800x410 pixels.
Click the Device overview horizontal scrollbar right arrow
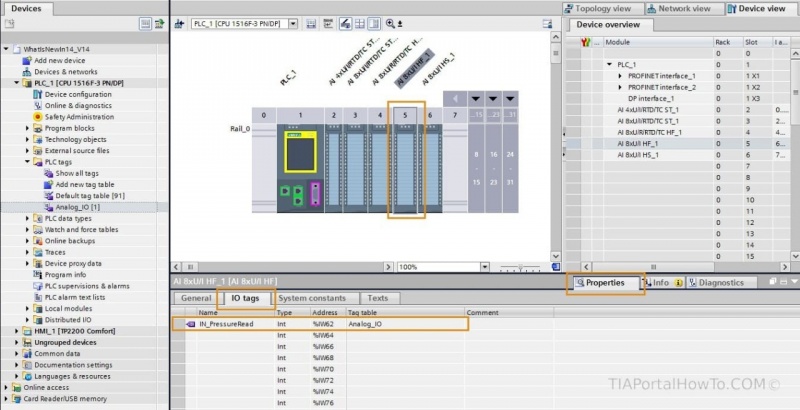785,267
